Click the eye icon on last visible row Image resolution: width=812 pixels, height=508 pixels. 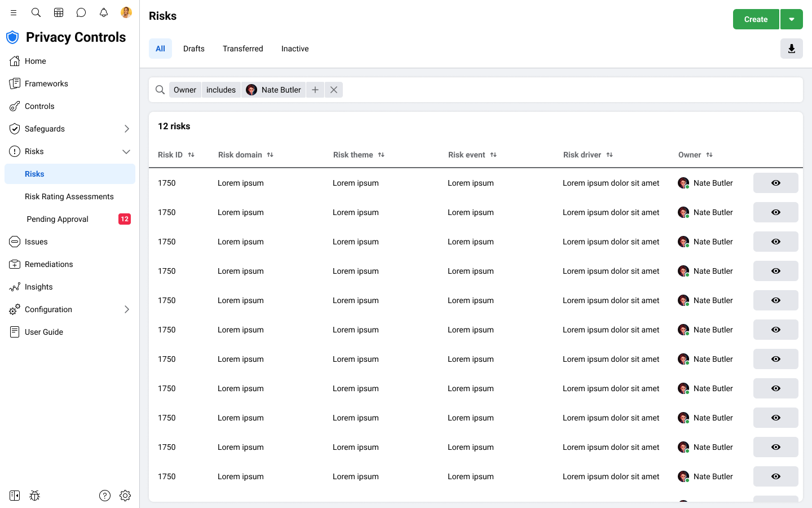pos(775,476)
